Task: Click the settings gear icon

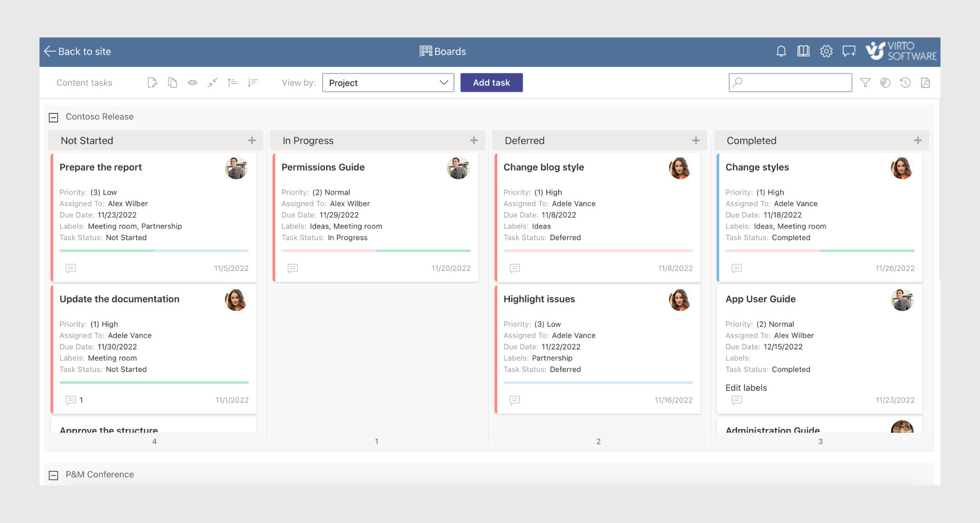Action: (827, 52)
